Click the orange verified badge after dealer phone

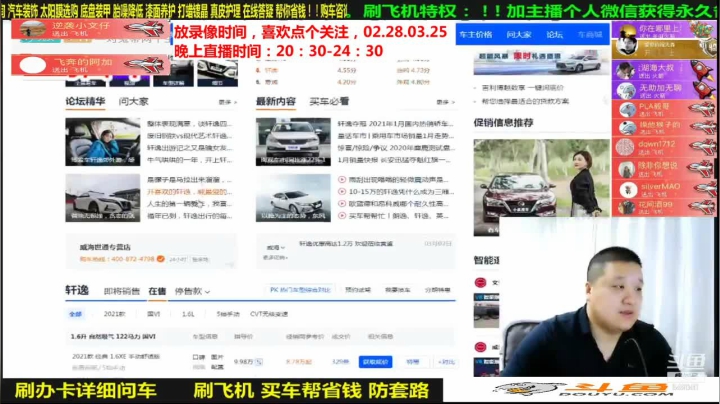(x=160, y=259)
